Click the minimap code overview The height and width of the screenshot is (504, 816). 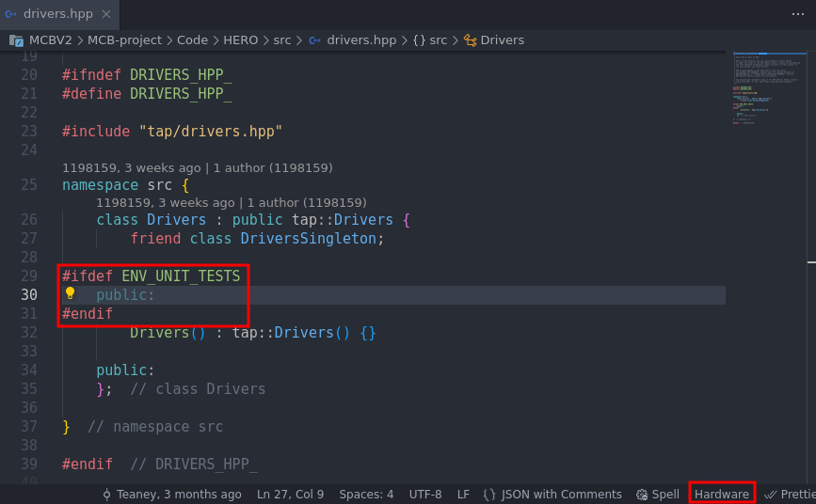[768, 94]
